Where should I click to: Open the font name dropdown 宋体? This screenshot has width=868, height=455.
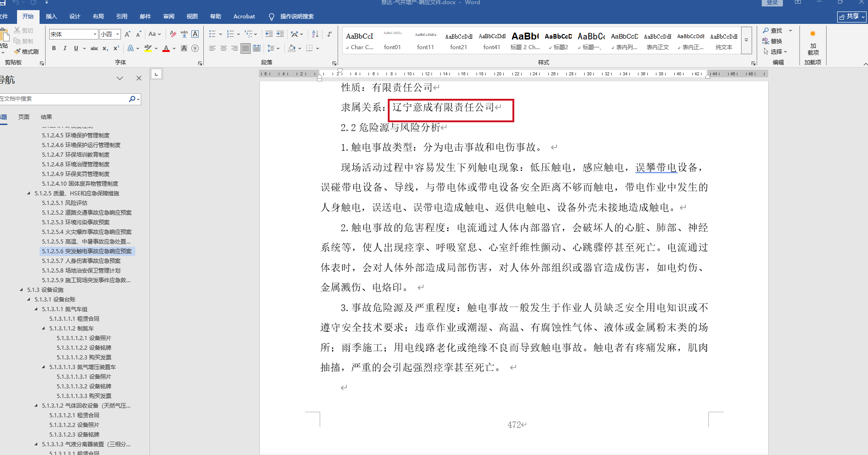[x=95, y=34]
